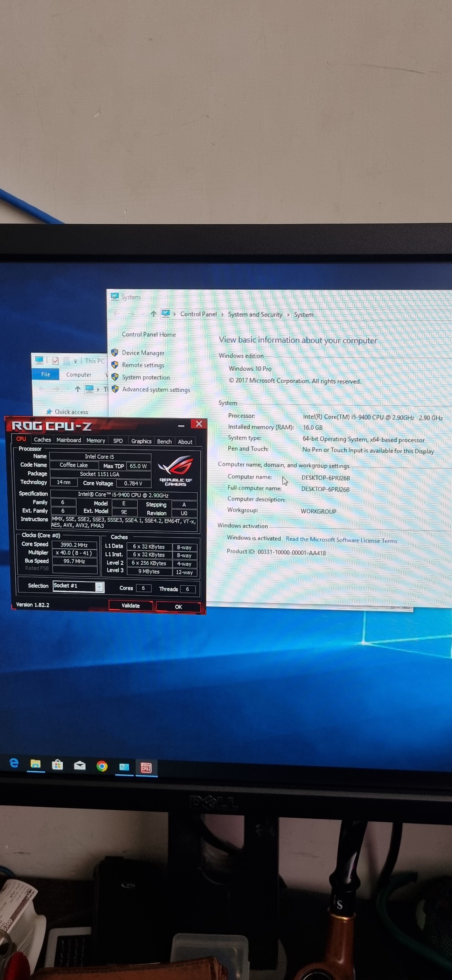
Task: Open Quick Access Toolbar dropdown in This PC window
Action: [x=75, y=361]
